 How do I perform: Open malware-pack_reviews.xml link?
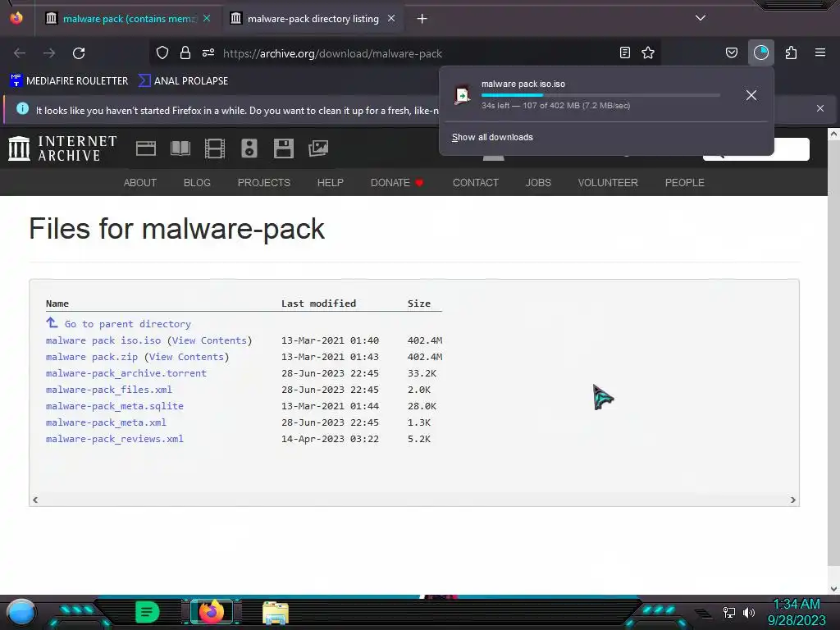(x=115, y=439)
